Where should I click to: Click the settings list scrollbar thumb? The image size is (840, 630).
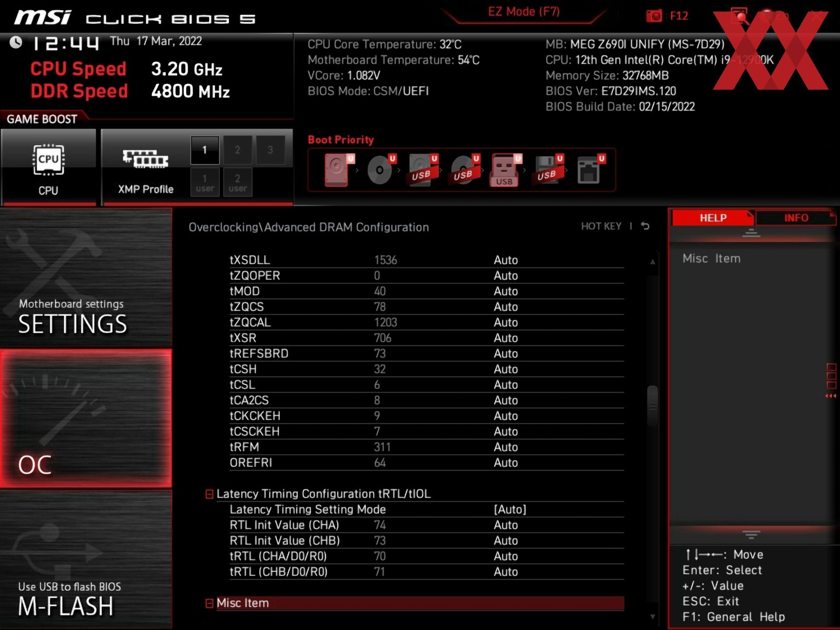(x=652, y=406)
